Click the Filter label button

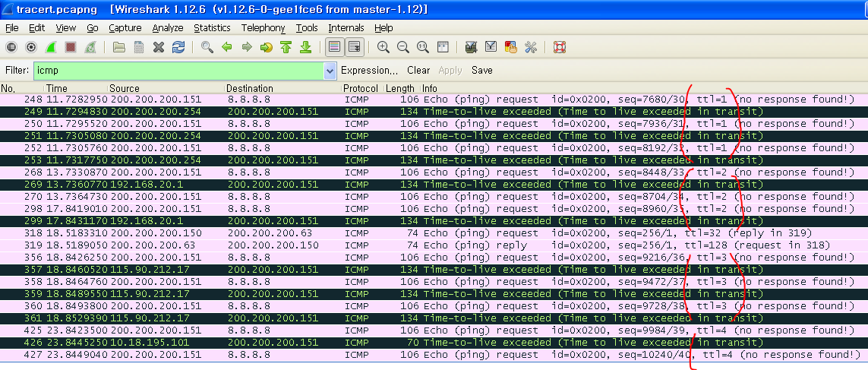tap(17, 71)
